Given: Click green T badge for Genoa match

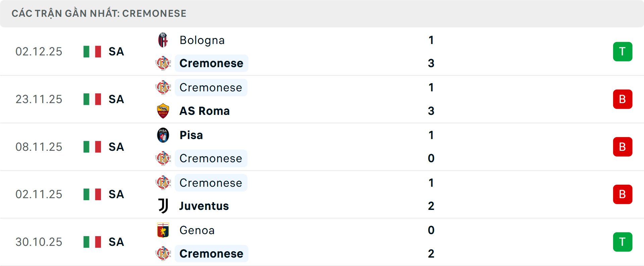Looking at the screenshot, I should coord(623,242).
